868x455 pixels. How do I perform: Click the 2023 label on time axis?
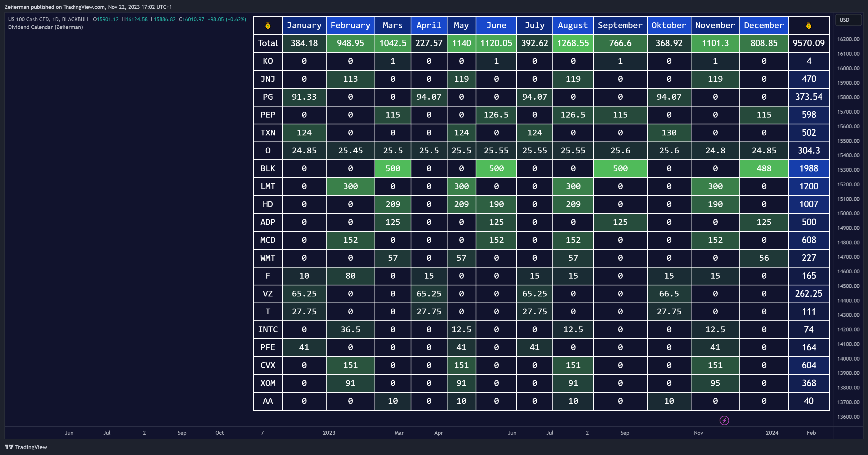pyautogui.click(x=329, y=433)
